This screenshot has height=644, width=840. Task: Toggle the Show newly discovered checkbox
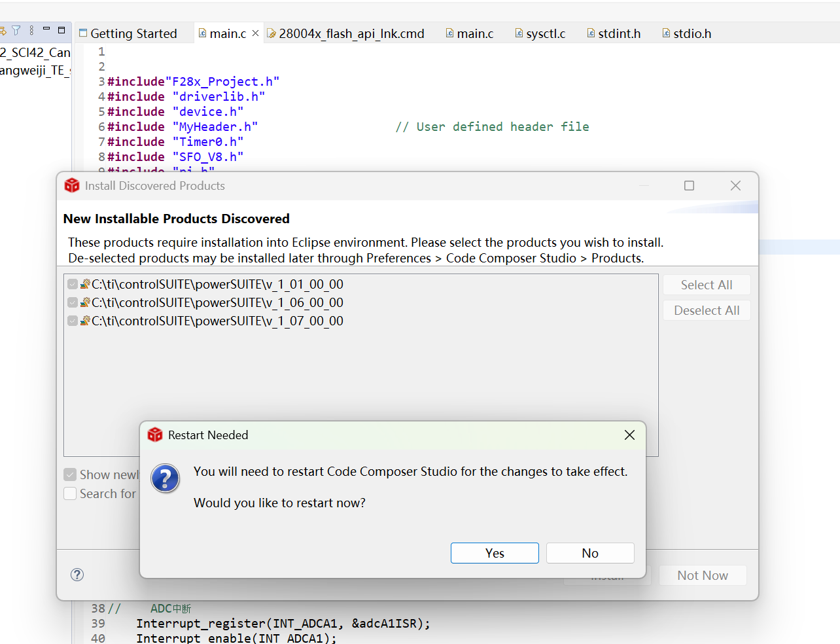coord(70,474)
